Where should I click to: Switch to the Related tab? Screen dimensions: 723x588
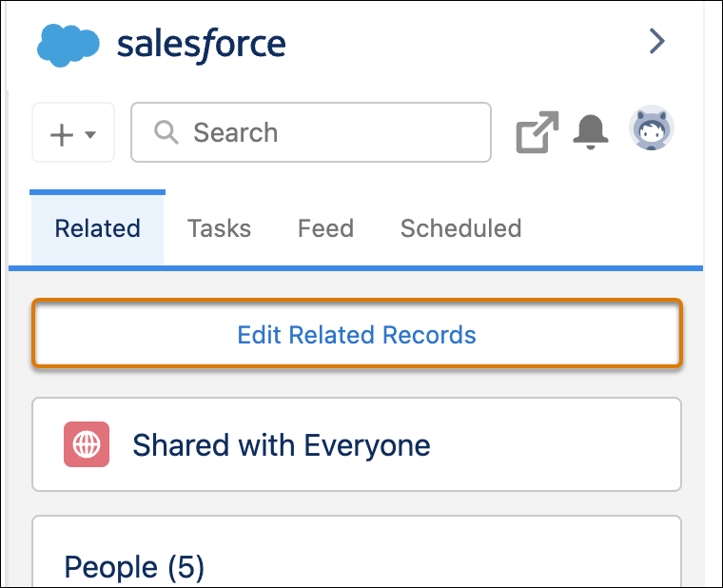[97, 227]
